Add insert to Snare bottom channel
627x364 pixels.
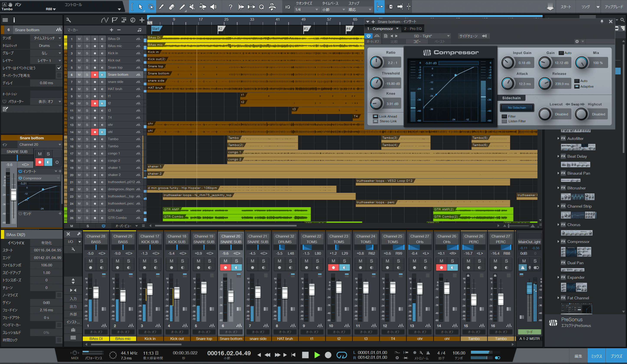pyautogui.click(x=60, y=171)
